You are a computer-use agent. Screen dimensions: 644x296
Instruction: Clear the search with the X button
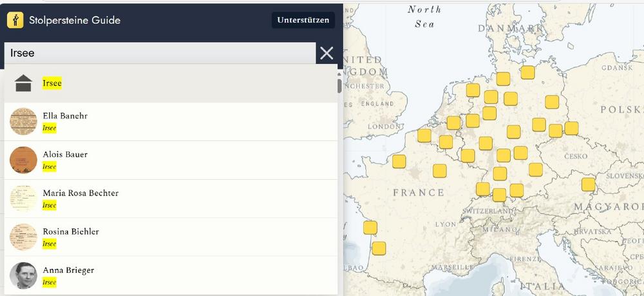[x=327, y=53]
